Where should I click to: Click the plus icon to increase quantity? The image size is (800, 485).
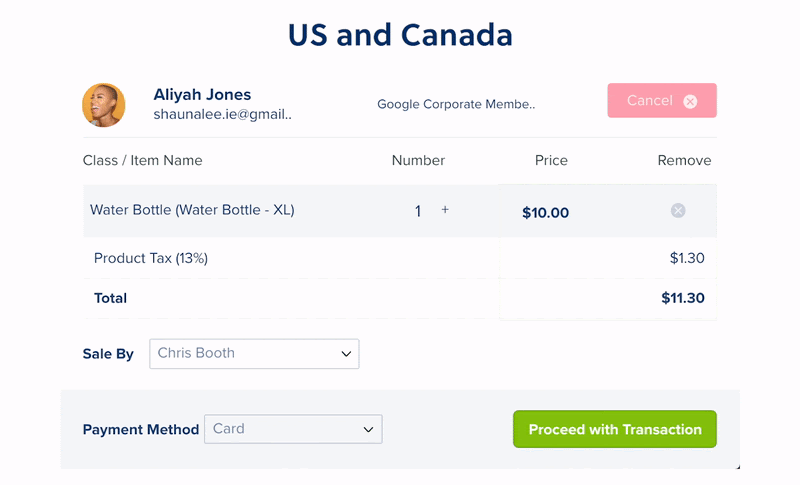445,210
